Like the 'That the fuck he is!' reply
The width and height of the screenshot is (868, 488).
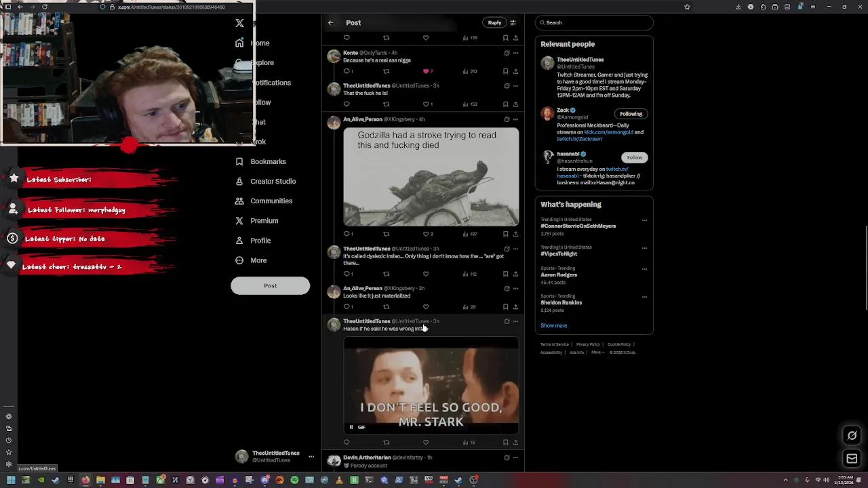pyautogui.click(x=427, y=104)
